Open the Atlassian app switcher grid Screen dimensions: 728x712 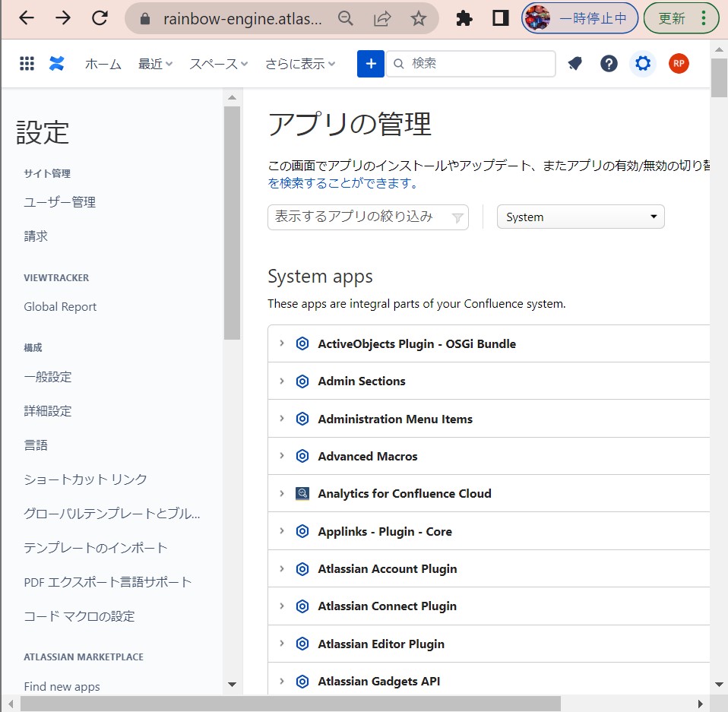[27, 64]
